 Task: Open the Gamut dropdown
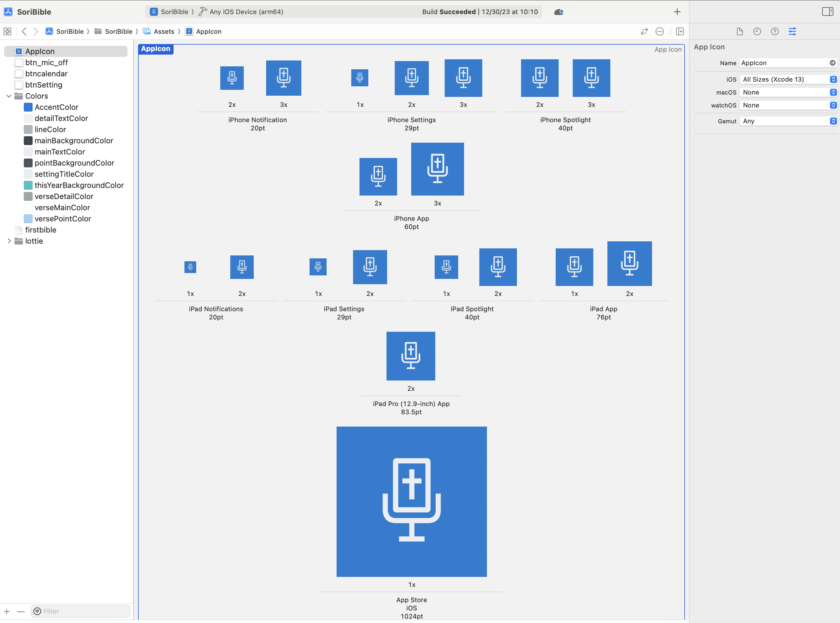[788, 121]
